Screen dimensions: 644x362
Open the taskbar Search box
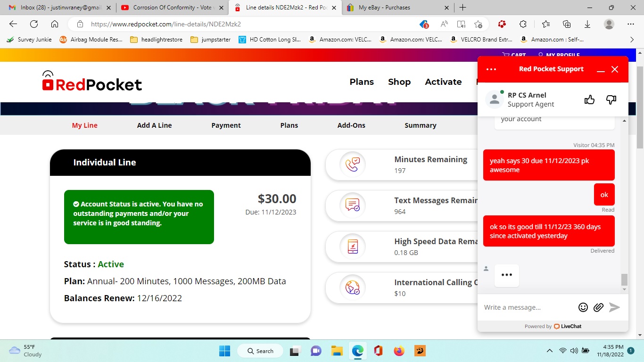point(259,351)
